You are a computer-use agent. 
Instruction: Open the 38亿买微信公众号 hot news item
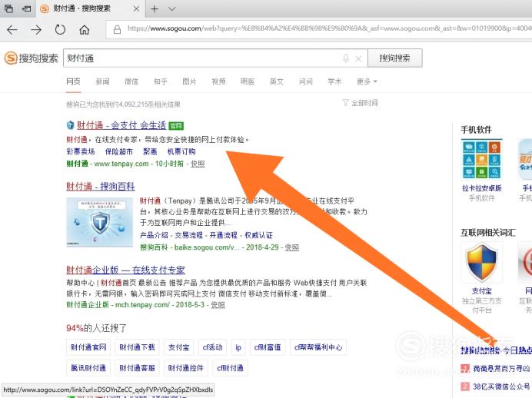(x=501, y=386)
